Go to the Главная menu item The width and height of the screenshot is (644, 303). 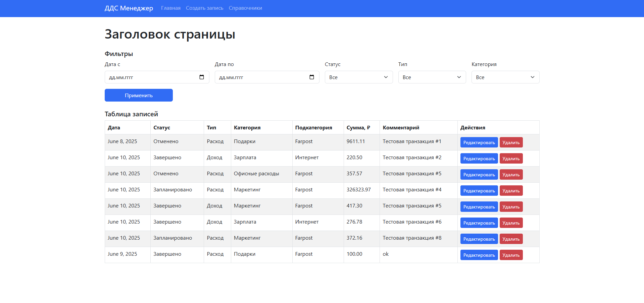(x=170, y=8)
